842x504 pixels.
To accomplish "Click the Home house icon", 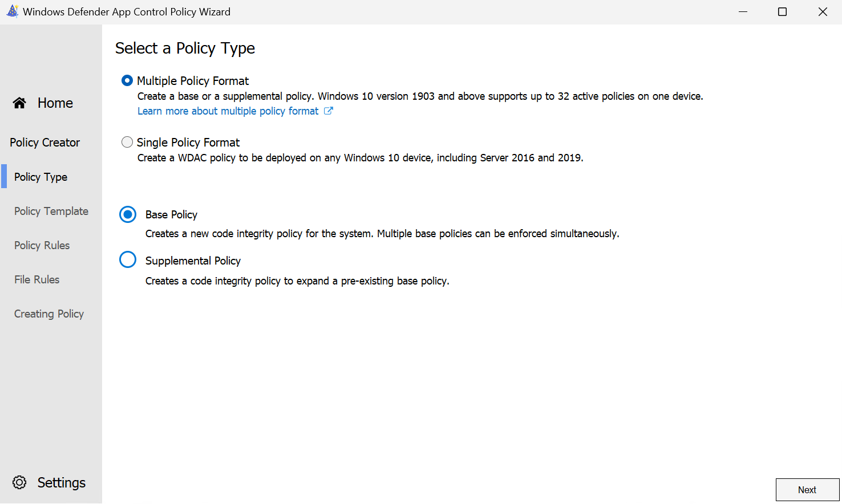I will [19, 103].
